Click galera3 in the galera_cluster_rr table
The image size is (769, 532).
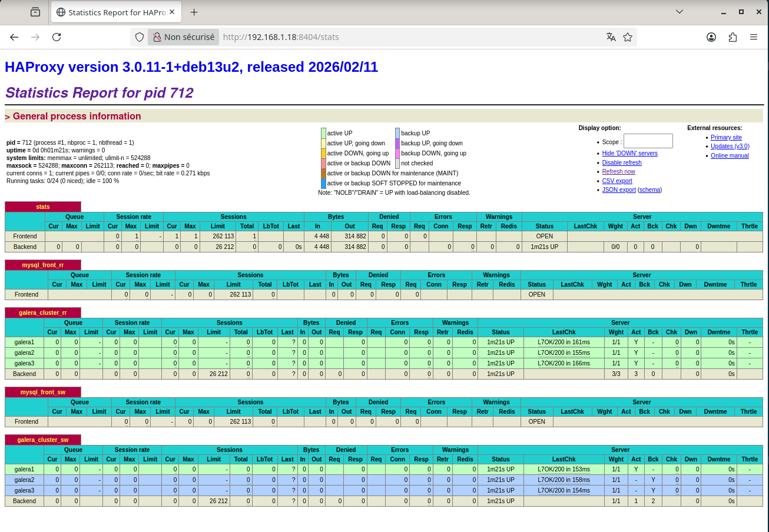[x=25, y=364]
